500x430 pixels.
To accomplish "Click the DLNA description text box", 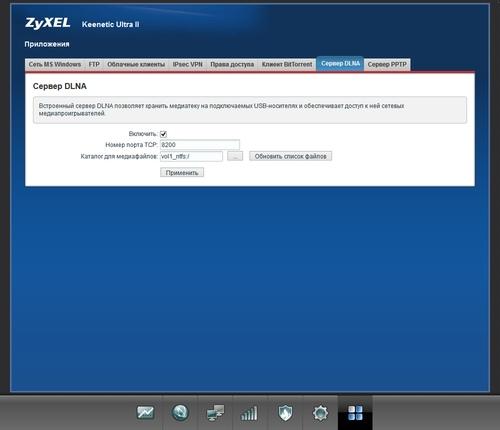I will pyautogui.click(x=250, y=110).
